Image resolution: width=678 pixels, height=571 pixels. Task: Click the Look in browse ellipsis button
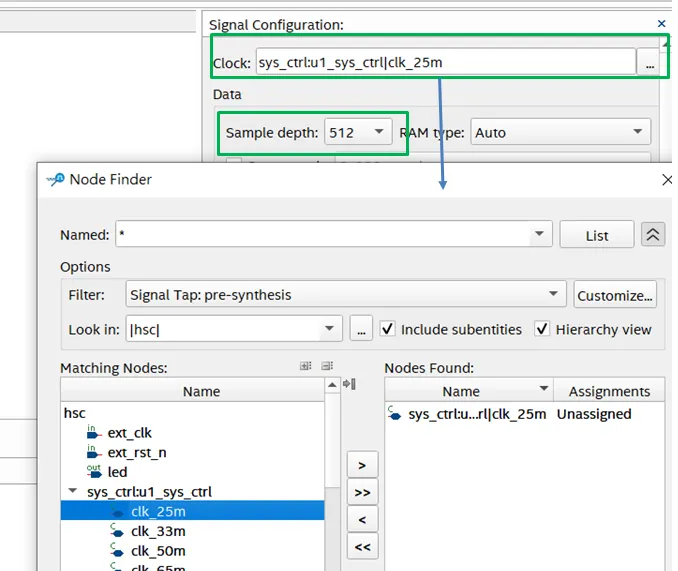(361, 329)
